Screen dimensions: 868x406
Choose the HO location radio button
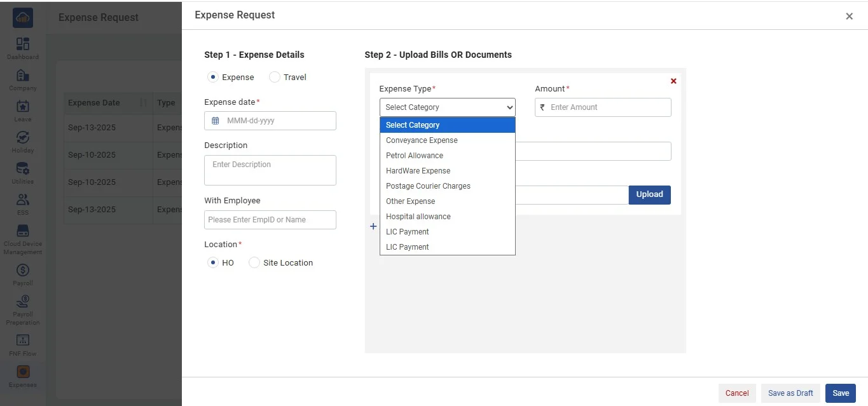coord(213,263)
